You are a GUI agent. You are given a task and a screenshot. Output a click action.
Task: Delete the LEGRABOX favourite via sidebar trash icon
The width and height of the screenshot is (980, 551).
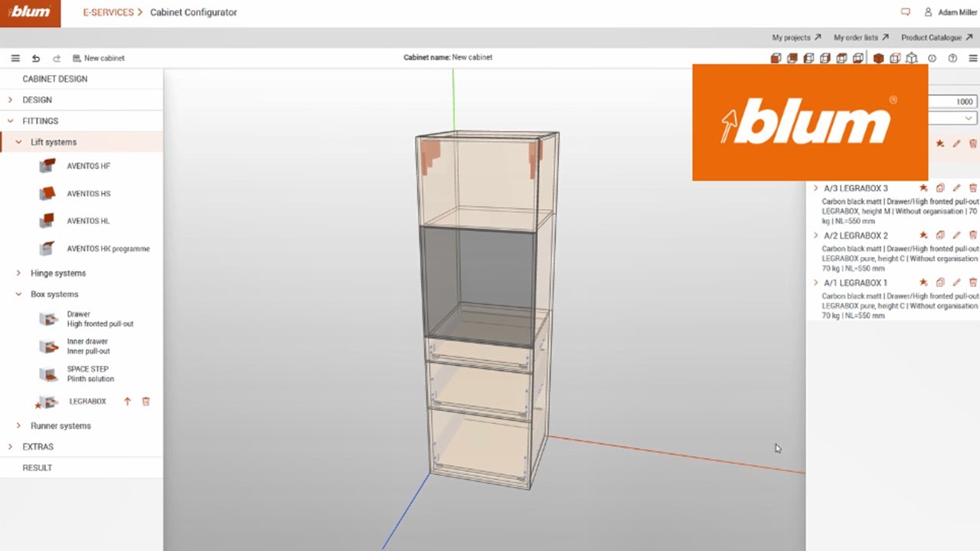pos(146,402)
